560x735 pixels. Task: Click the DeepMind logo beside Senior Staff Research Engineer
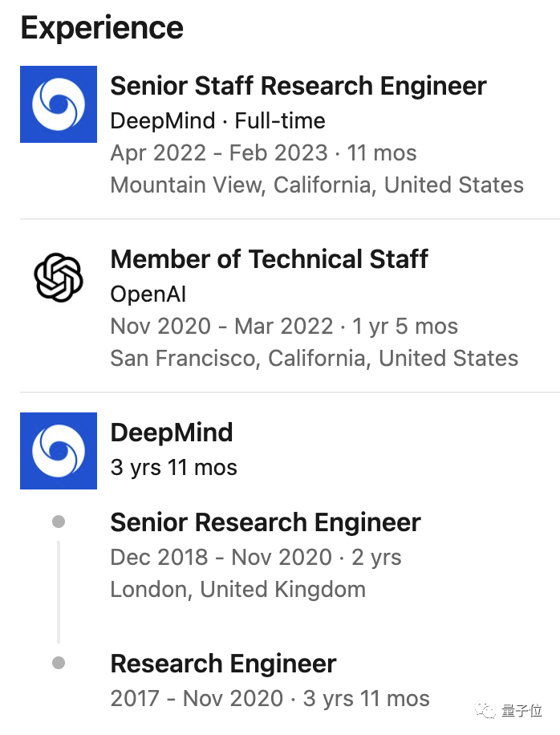59,104
